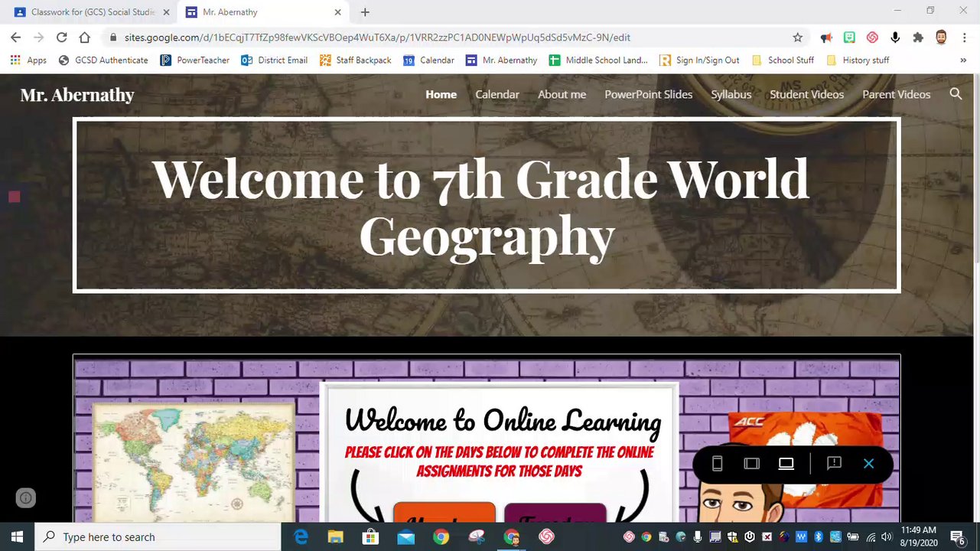
Task: Open the send feedback icon in preview bar
Action: click(834, 464)
